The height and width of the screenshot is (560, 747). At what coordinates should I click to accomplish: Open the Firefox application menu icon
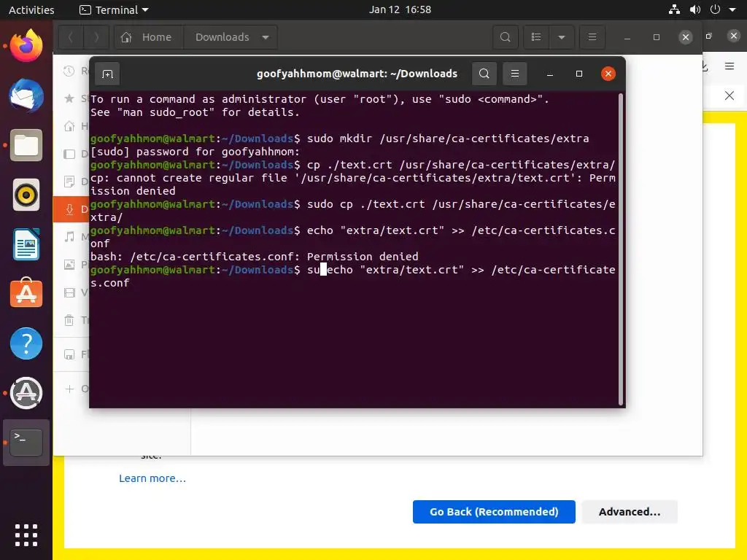(729, 66)
